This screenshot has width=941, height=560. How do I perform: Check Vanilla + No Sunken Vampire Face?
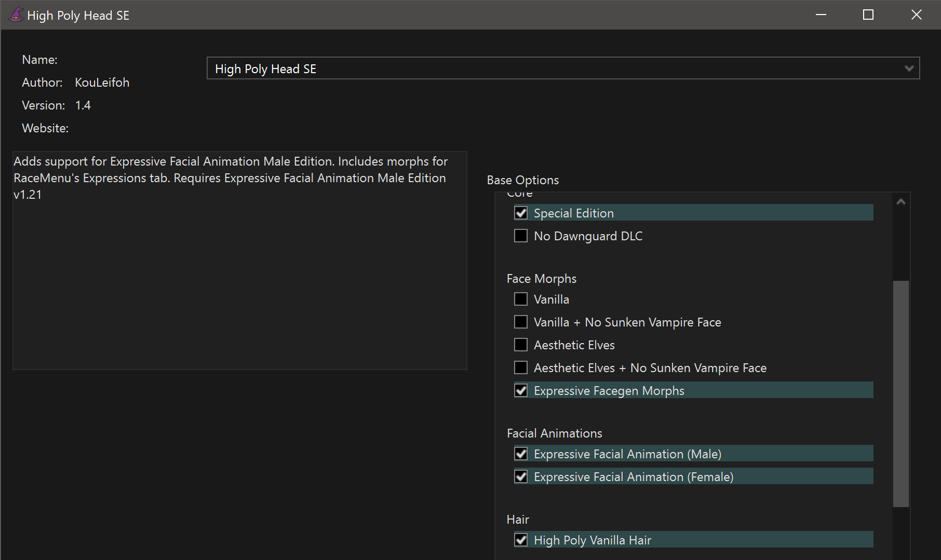tap(521, 322)
